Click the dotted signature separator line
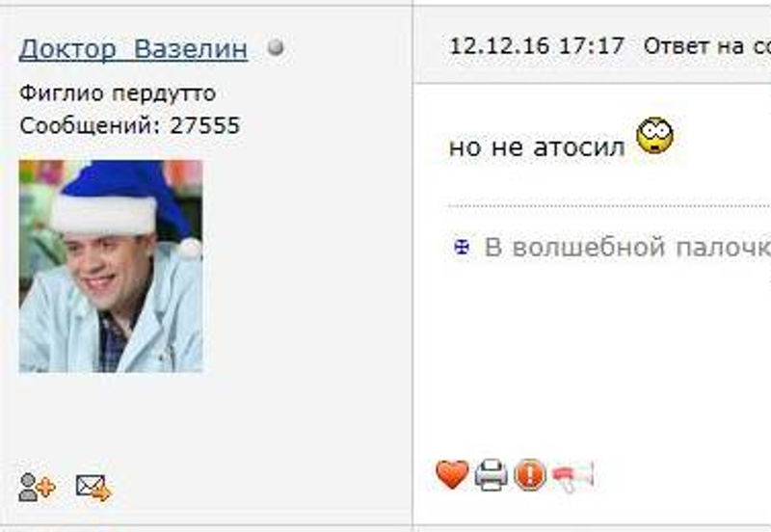 [609, 206]
